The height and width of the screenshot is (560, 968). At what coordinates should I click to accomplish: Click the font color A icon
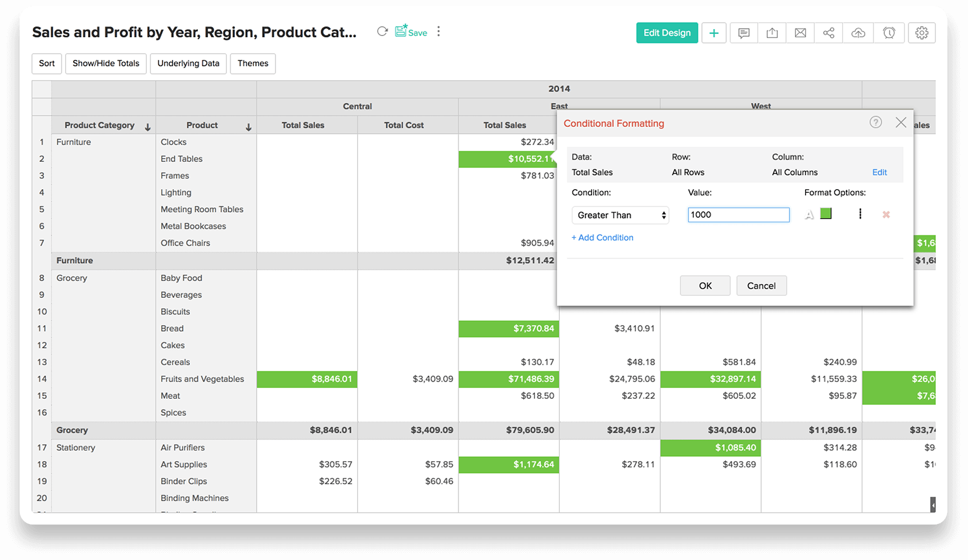coord(809,215)
